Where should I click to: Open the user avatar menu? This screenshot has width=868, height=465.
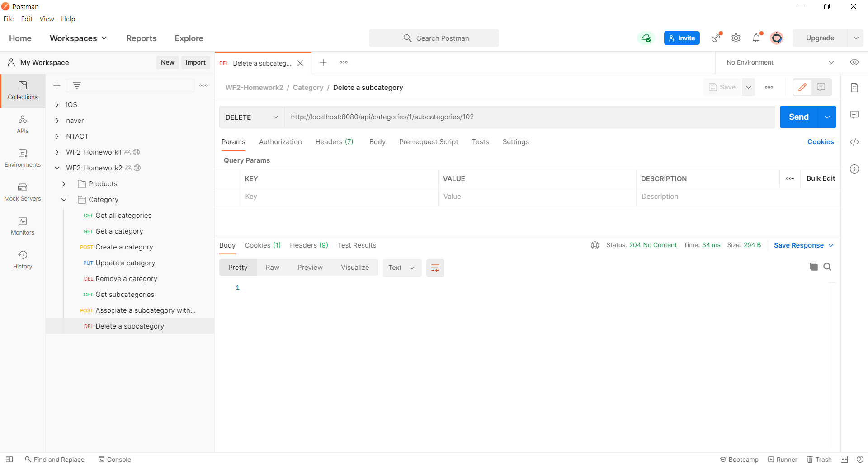pyautogui.click(x=777, y=38)
